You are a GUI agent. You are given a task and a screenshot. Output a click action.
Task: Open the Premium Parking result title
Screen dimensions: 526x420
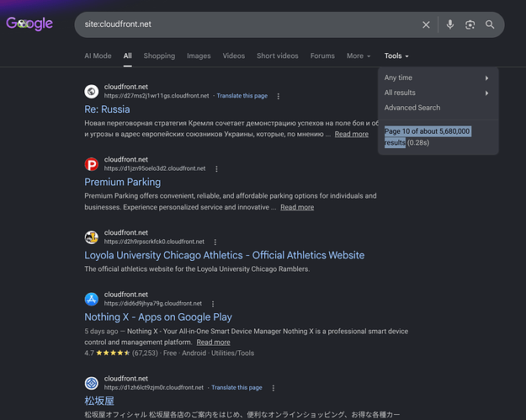coord(122,182)
